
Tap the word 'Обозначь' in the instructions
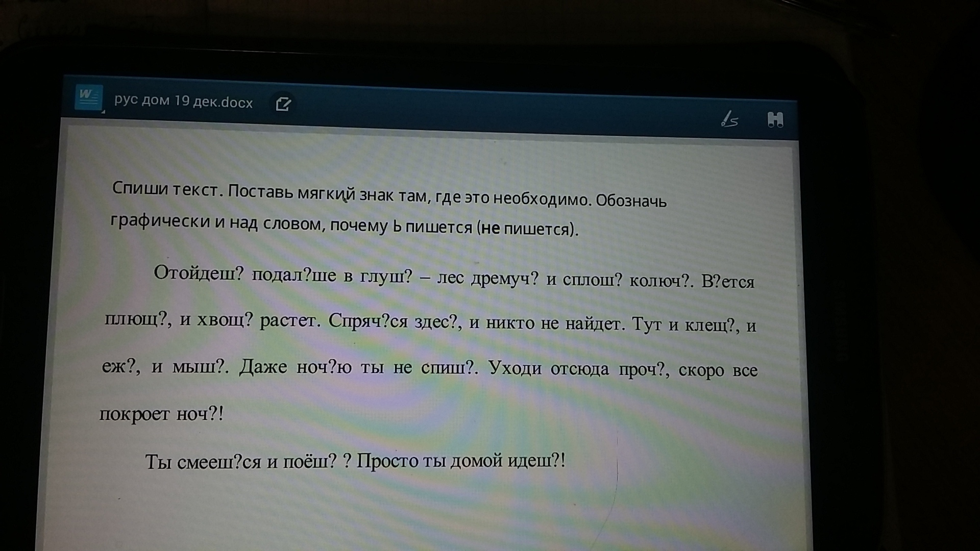631,201
